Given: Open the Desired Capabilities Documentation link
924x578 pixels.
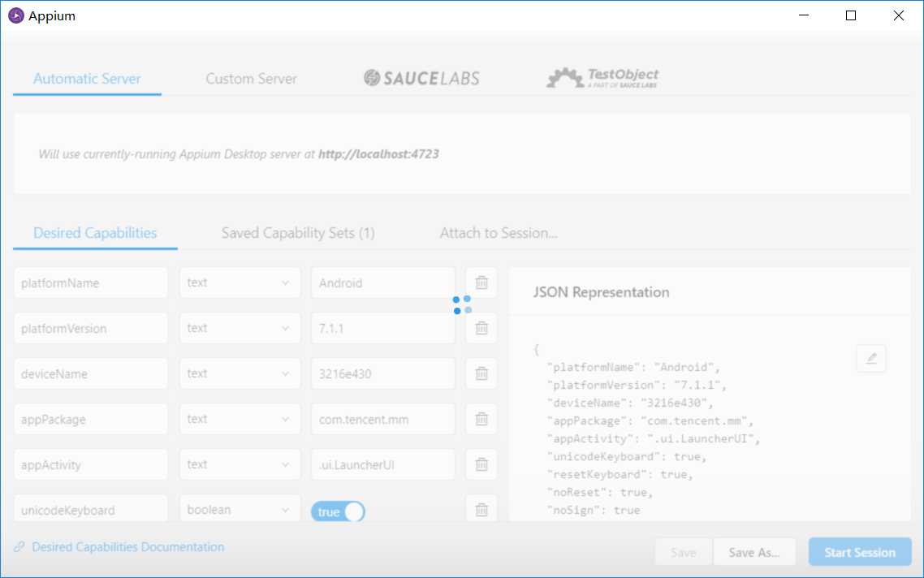Looking at the screenshot, I should 127,547.
